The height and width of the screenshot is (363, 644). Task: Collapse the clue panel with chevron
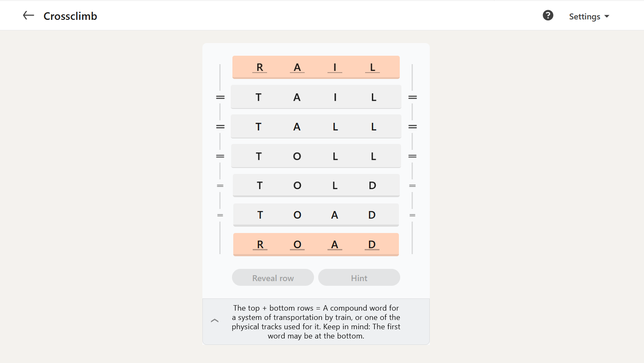pyautogui.click(x=215, y=321)
